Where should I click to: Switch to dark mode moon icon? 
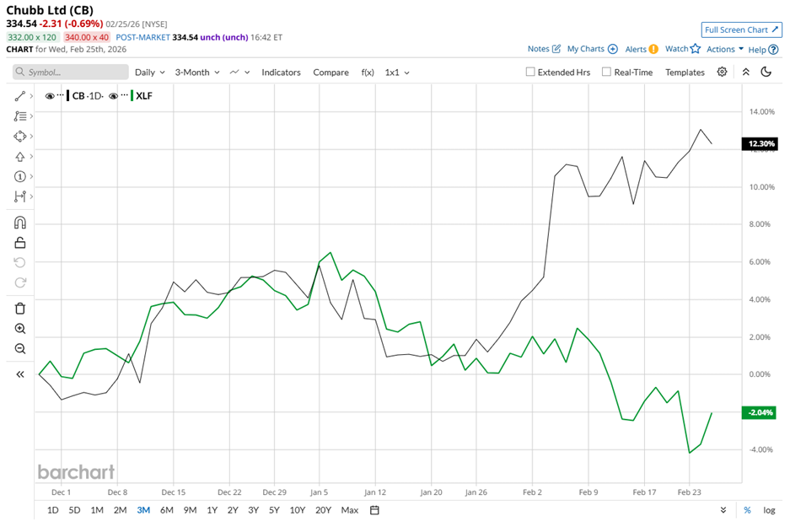tap(766, 72)
